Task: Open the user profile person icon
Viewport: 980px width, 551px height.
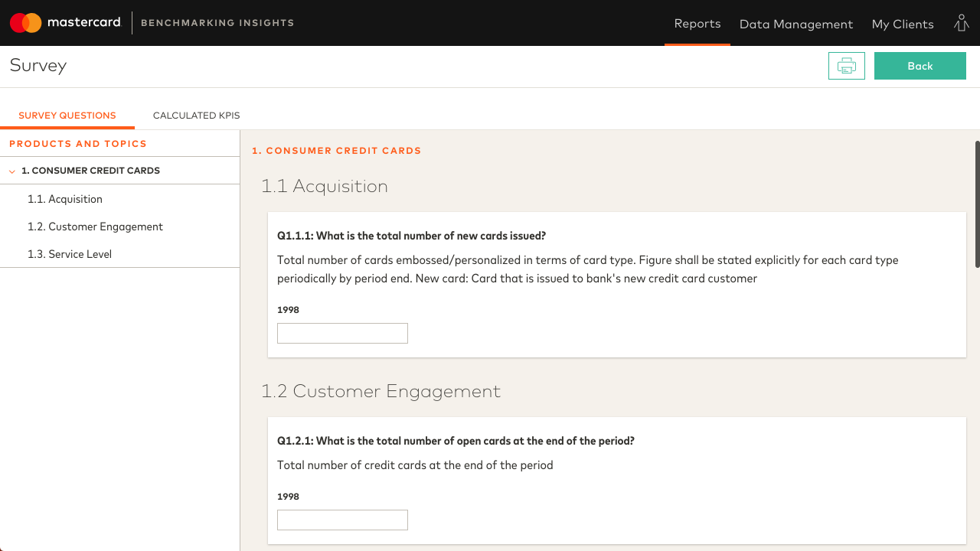Action: pos(961,23)
